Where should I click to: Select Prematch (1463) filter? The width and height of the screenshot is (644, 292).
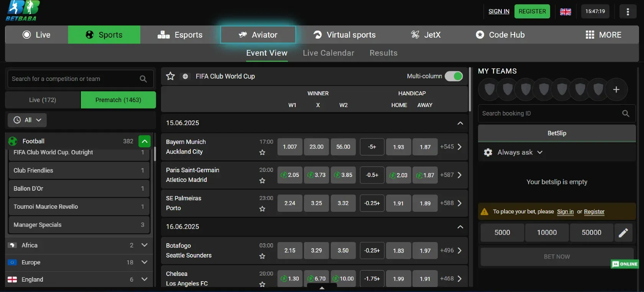point(118,100)
